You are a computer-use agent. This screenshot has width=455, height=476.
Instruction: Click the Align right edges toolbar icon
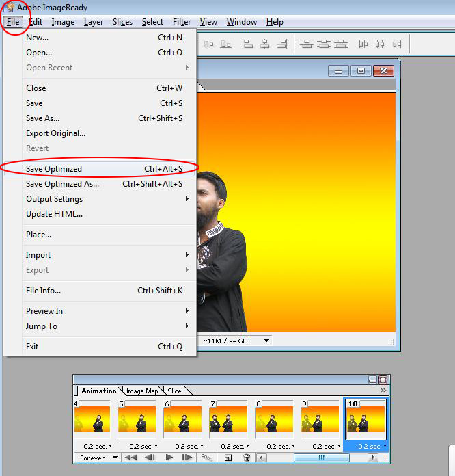coord(283,44)
